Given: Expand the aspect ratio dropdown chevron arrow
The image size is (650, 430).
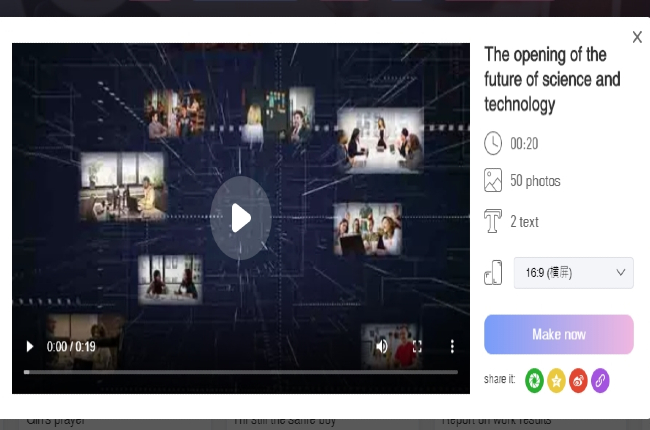Looking at the screenshot, I should [621, 272].
